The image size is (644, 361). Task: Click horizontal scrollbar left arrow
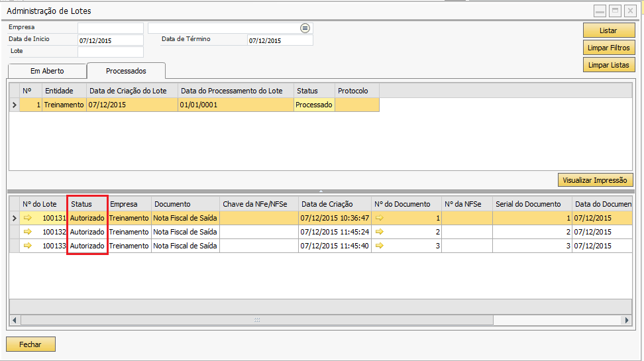15,320
